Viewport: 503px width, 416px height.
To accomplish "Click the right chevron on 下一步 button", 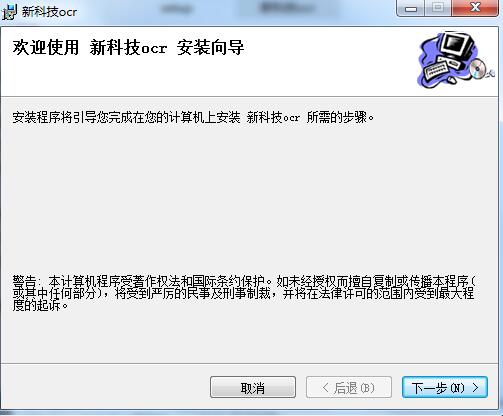I will 476,387.
